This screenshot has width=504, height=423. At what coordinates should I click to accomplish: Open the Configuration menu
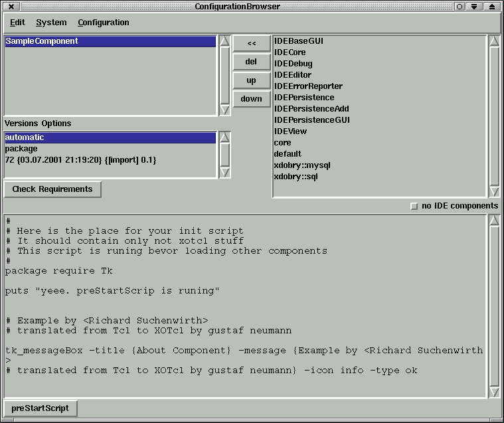coord(103,23)
